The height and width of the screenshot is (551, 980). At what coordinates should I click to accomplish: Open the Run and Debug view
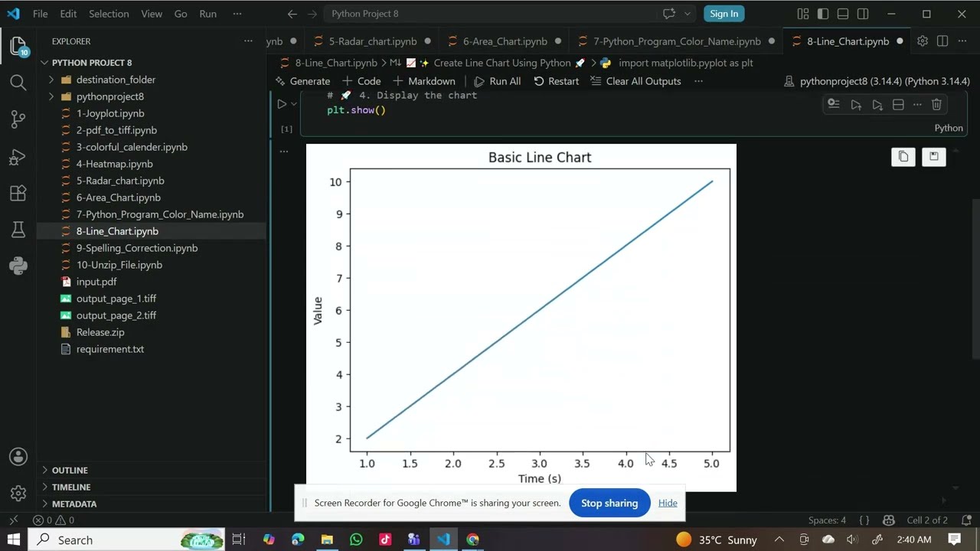(x=18, y=157)
